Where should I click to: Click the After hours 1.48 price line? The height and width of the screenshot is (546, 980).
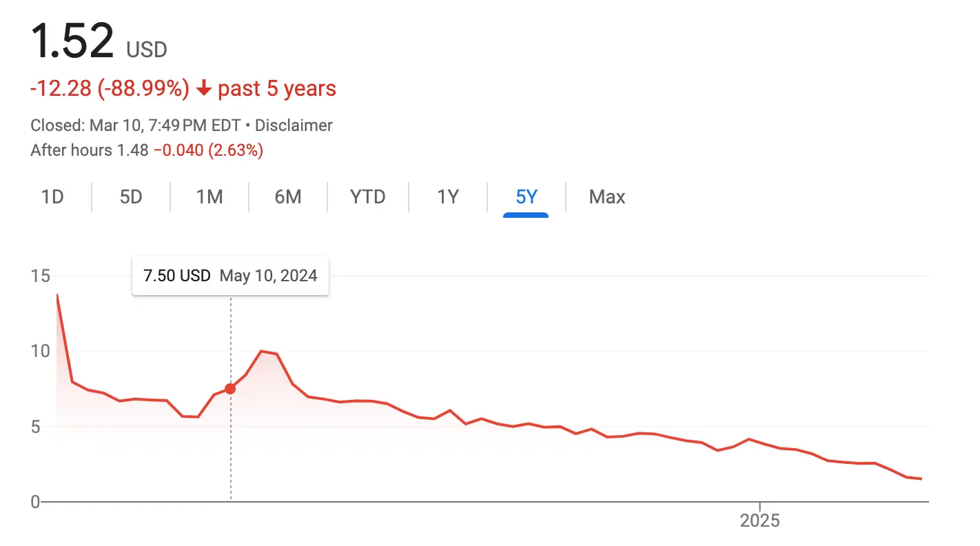point(147,150)
